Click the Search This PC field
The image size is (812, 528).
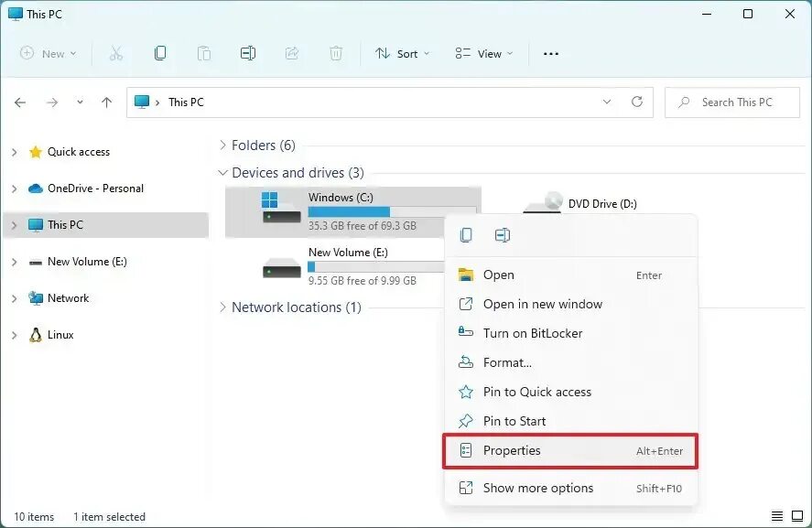tap(732, 102)
